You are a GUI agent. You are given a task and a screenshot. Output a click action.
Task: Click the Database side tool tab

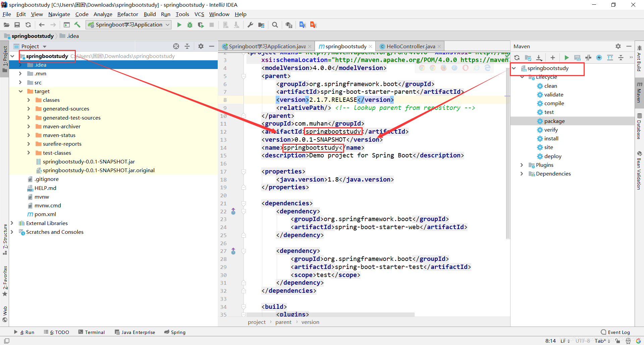pos(639,126)
